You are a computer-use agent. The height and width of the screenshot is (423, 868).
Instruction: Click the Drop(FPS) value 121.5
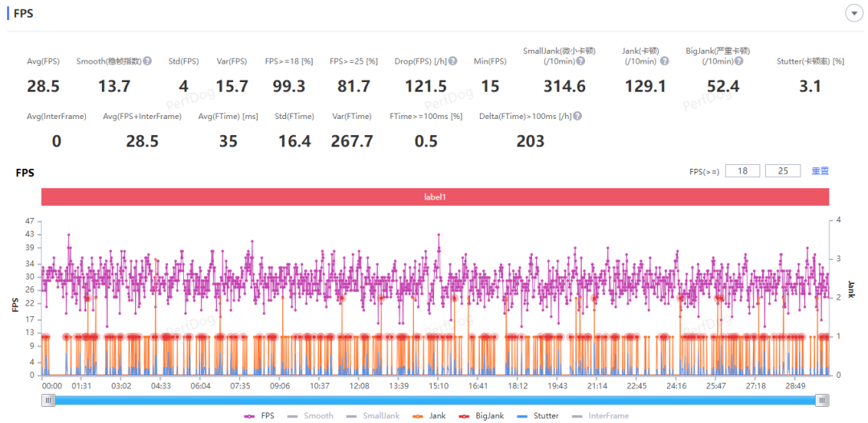coord(425,86)
